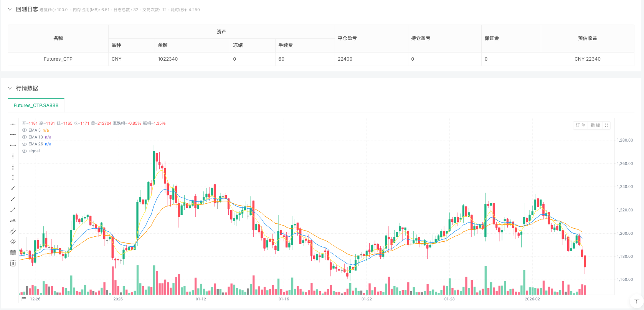Switch to the Futures_CTP.SA888 tab
The width and height of the screenshot is (644, 310).
tap(36, 106)
